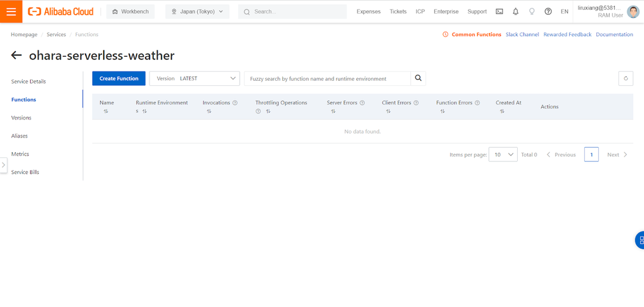Open Expenses in top navigation

click(x=368, y=12)
